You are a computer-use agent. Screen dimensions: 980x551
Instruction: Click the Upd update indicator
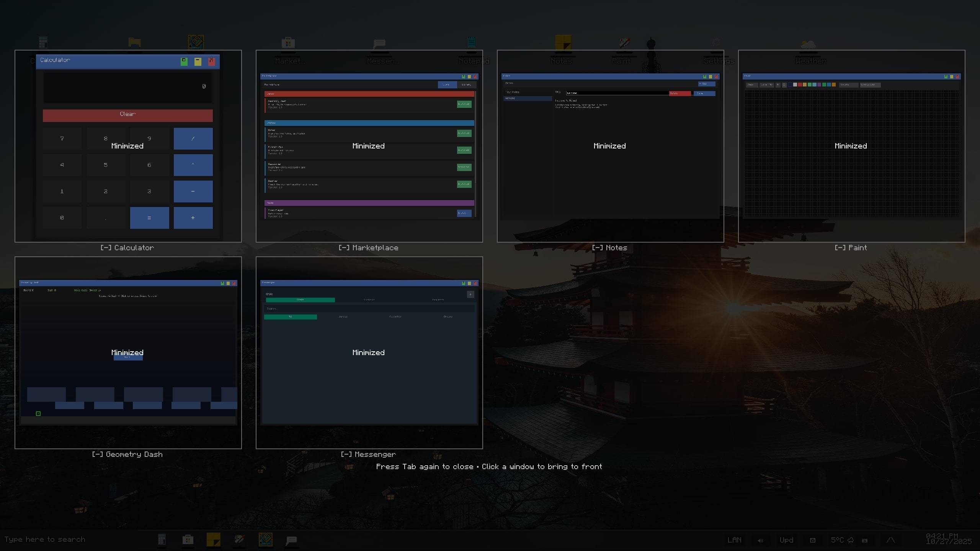click(x=786, y=540)
